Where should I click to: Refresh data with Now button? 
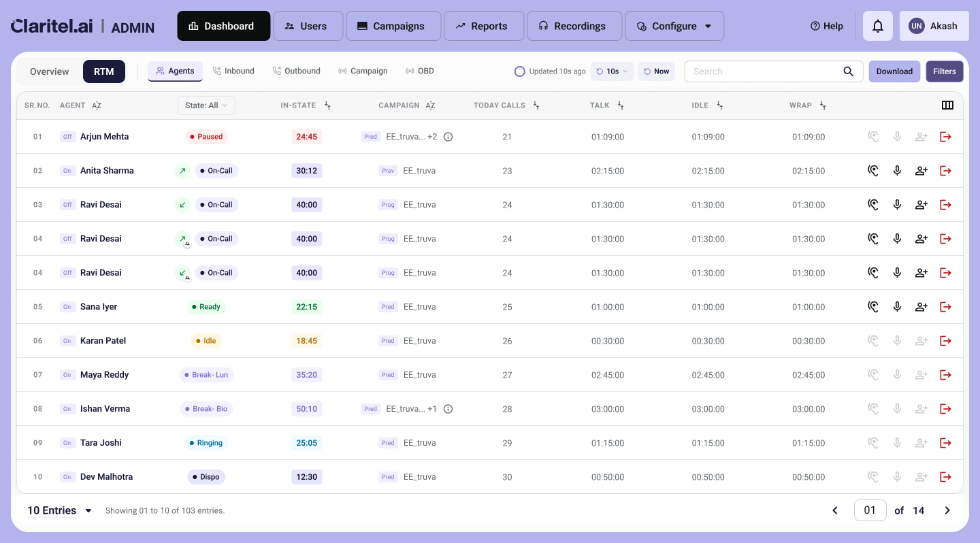(657, 71)
